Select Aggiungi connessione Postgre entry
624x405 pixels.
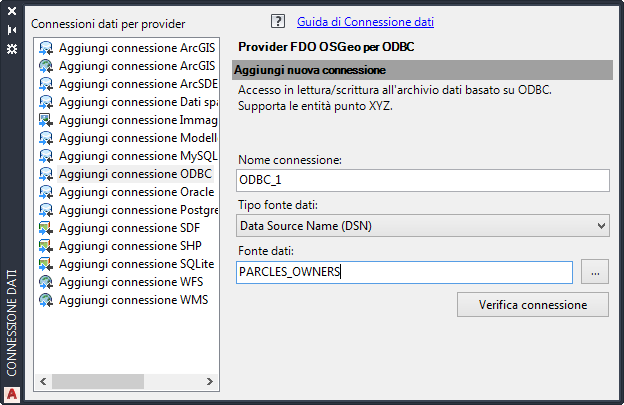[138, 210]
